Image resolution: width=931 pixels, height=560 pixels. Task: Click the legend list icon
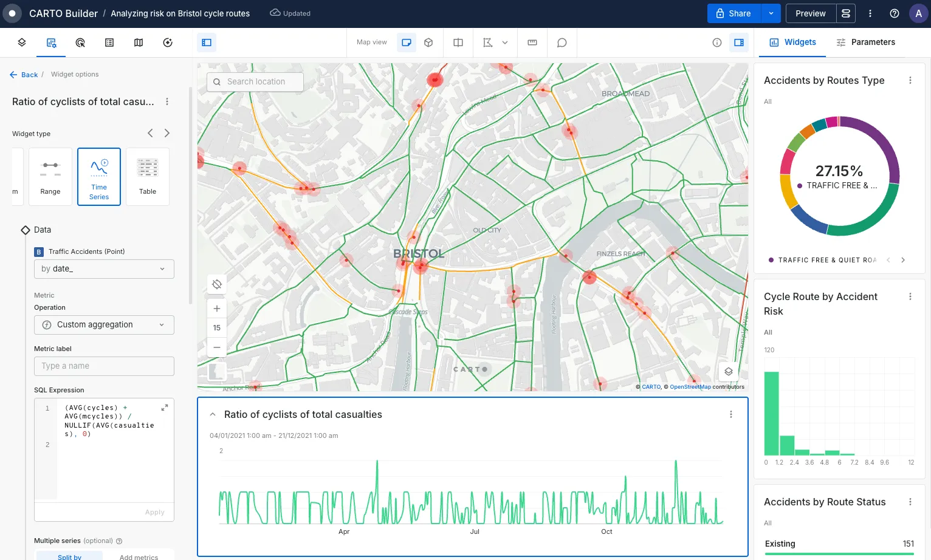tap(109, 43)
